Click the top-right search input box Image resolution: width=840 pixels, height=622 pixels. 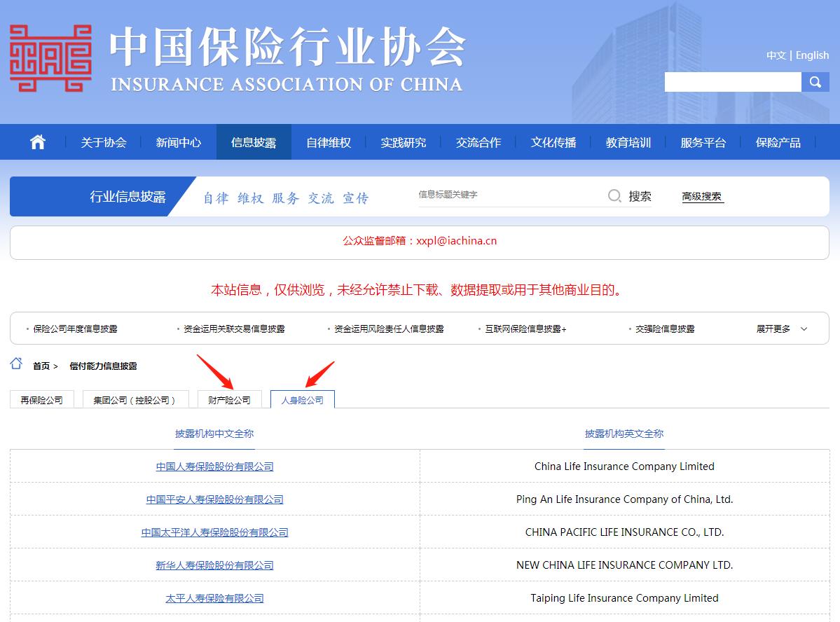coord(732,82)
